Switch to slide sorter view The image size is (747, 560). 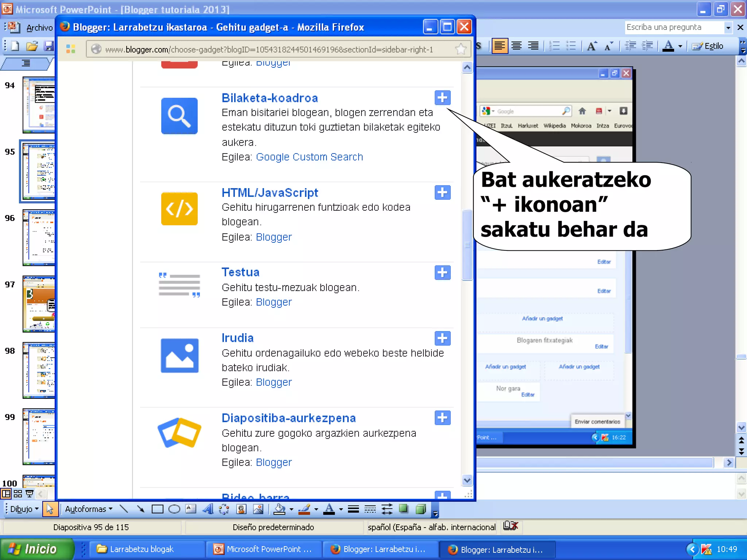[x=18, y=494]
